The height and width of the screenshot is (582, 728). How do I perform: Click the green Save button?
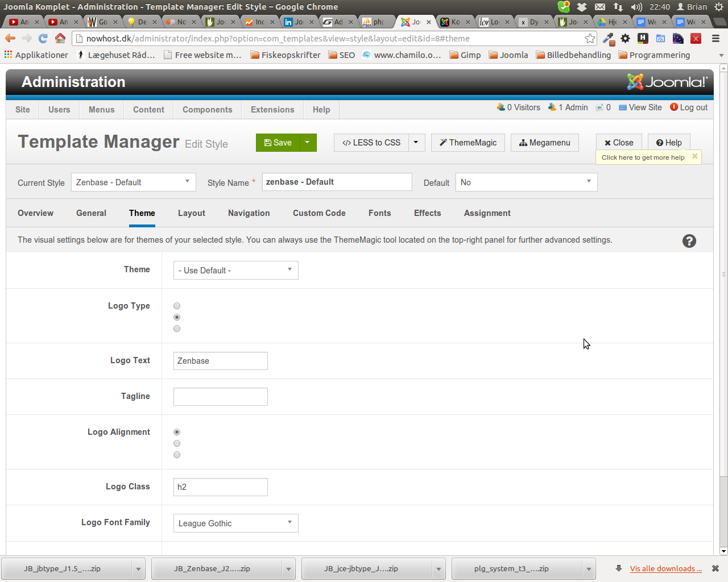[278, 143]
